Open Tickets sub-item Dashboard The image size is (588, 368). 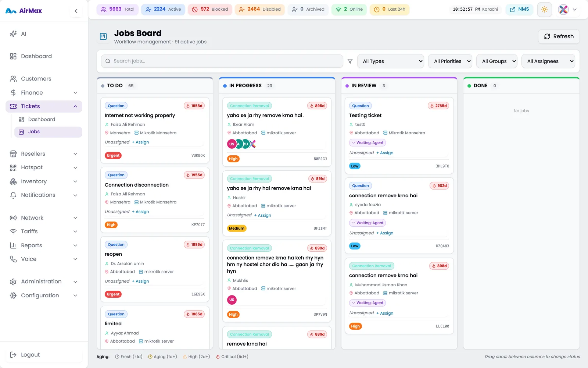tap(48, 120)
